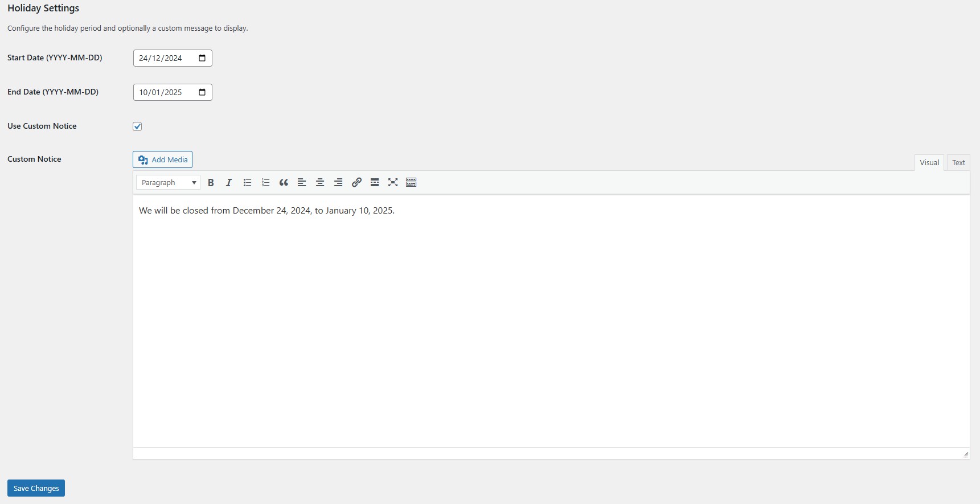Toggle the editor toolbar
This screenshot has height=504, width=980.
411,182
